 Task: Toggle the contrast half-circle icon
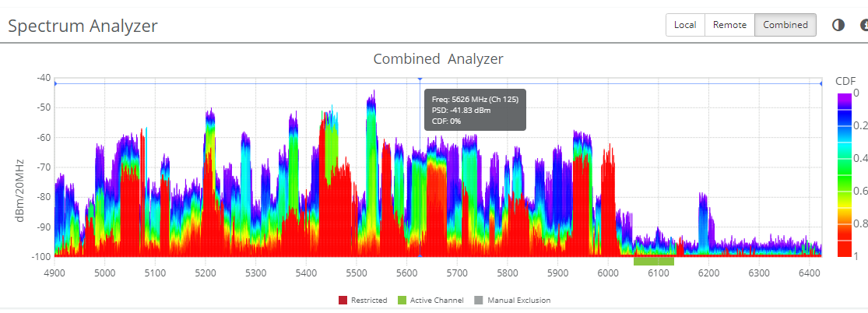(x=838, y=25)
